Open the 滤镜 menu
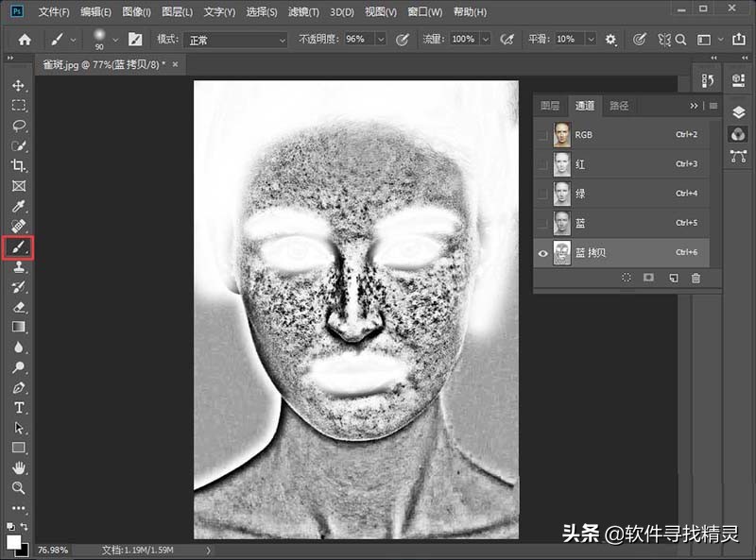756x560 pixels. coord(304,11)
